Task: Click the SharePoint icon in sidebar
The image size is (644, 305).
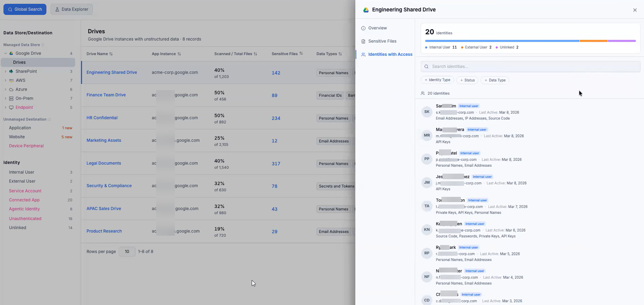Action: [11, 71]
